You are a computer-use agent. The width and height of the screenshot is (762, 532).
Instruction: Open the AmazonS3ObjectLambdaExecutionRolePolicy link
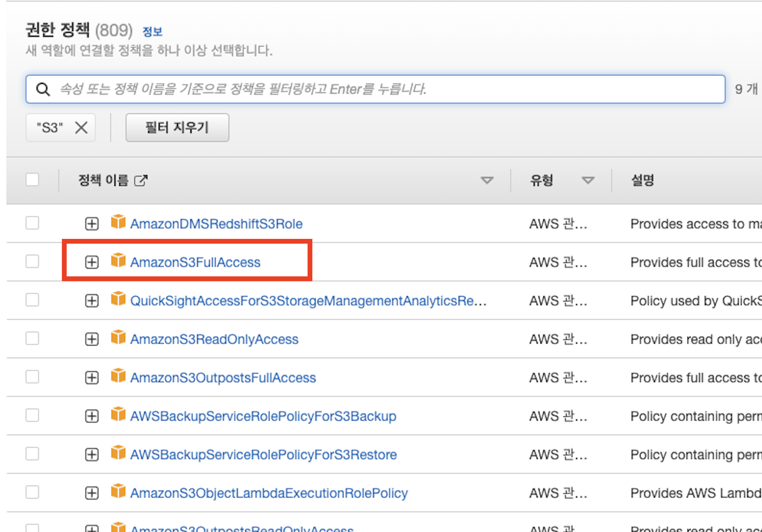269,493
